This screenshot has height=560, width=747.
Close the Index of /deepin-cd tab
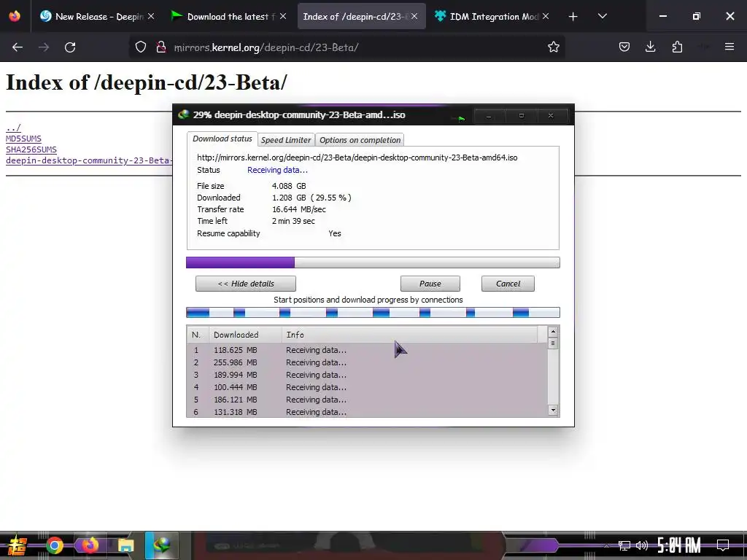[414, 16]
